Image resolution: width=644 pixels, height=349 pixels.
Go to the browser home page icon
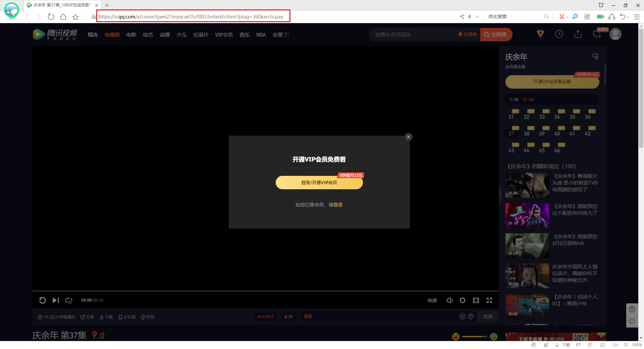pos(63,17)
